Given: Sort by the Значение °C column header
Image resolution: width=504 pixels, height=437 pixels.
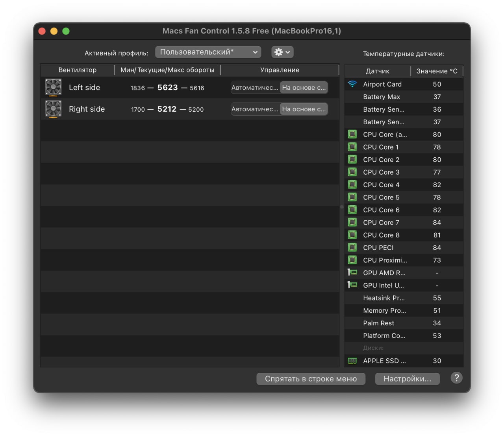Looking at the screenshot, I should click(x=437, y=71).
